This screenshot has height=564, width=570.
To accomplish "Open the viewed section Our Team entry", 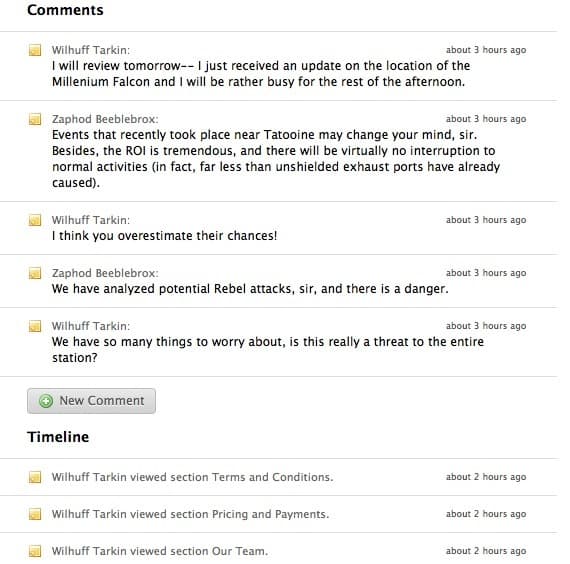I will (x=160, y=551).
